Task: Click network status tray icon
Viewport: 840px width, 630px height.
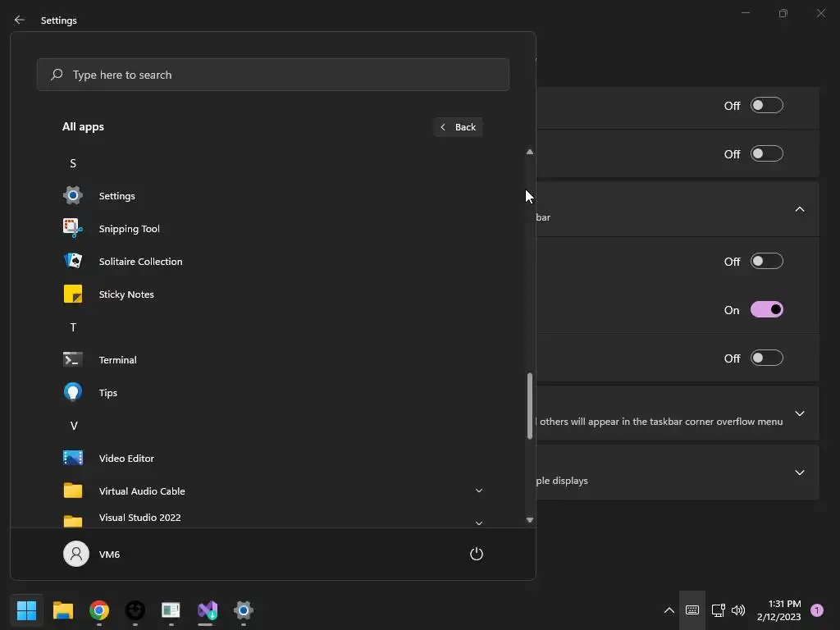Action: (718, 610)
